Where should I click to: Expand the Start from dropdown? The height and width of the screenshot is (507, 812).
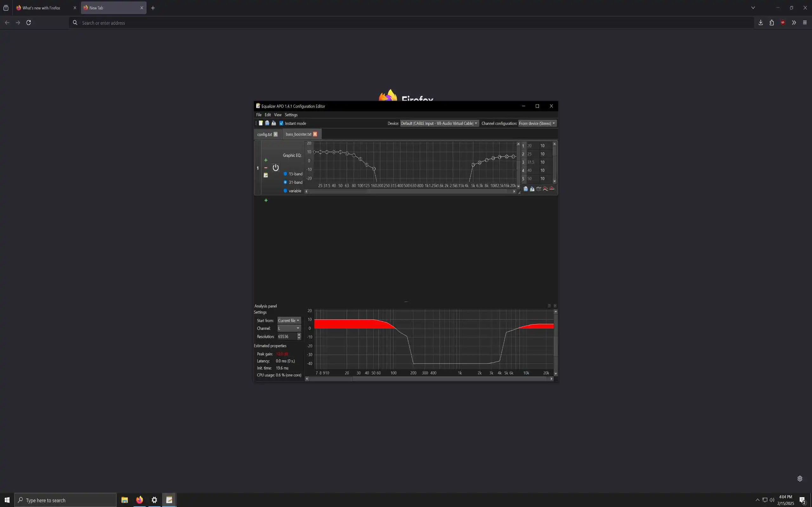coord(289,320)
